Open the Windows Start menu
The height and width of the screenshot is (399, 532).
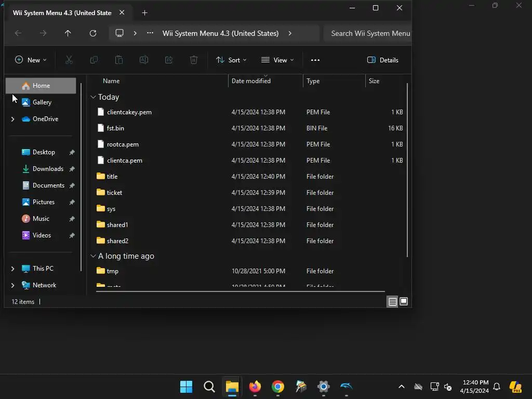tap(187, 387)
